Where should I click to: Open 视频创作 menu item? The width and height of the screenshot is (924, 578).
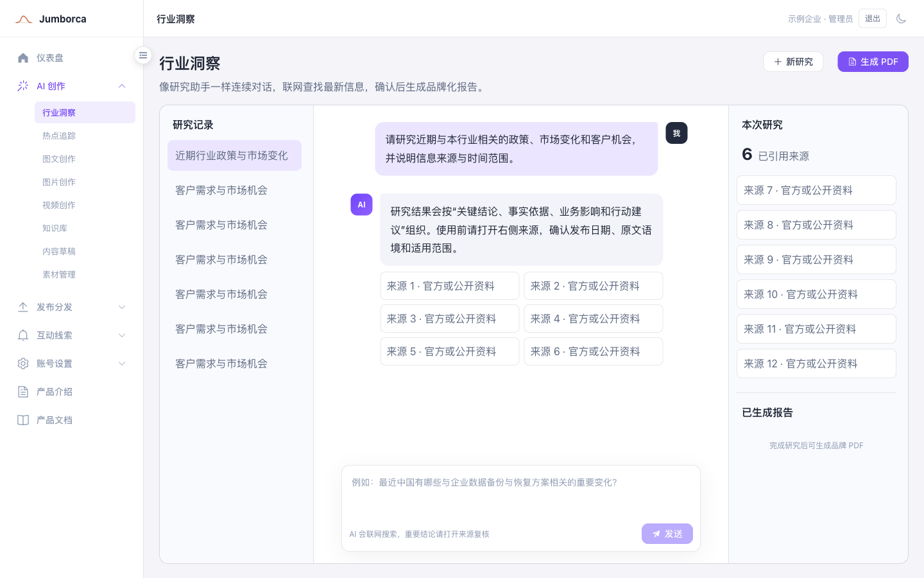point(85,205)
